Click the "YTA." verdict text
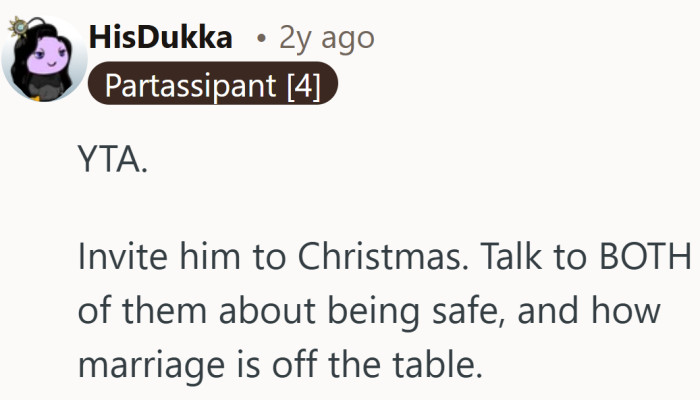The image size is (700, 400). tap(112, 161)
